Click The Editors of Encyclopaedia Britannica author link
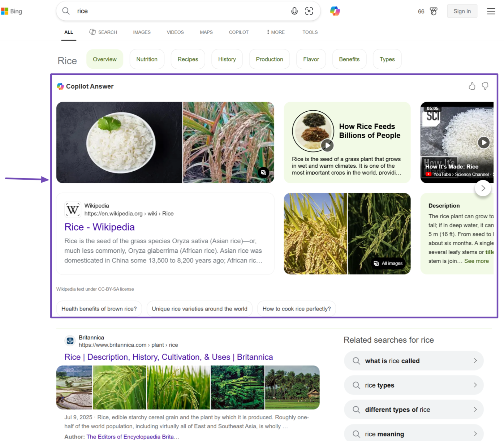The height and width of the screenshot is (441, 504). (x=133, y=437)
